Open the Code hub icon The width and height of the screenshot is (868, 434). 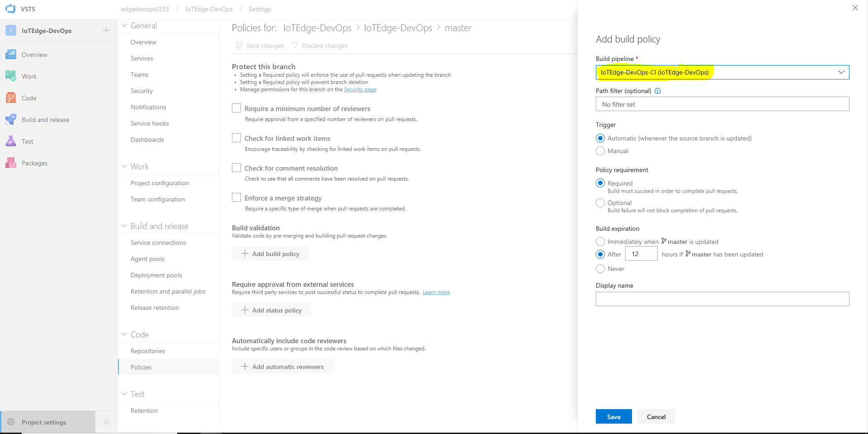(11, 98)
